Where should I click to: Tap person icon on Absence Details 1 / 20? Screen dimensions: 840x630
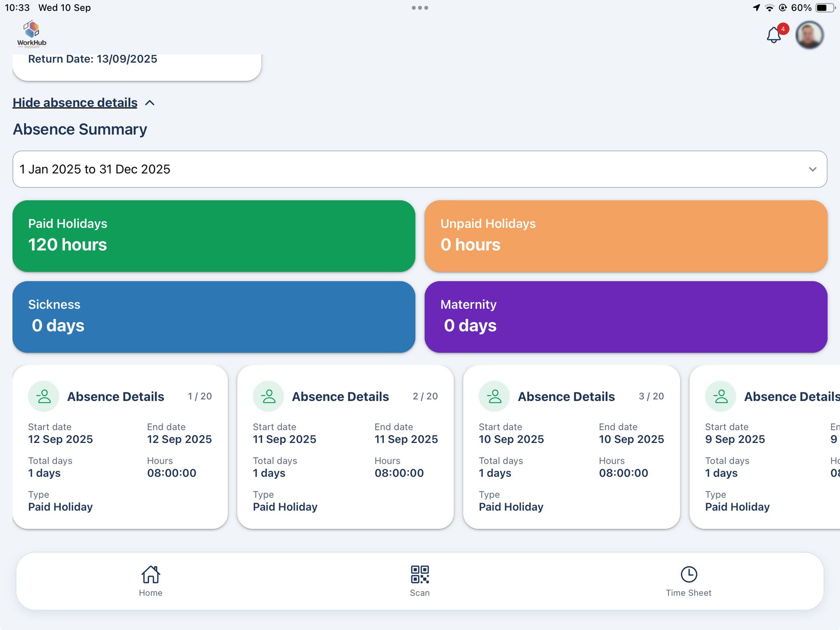tap(44, 396)
